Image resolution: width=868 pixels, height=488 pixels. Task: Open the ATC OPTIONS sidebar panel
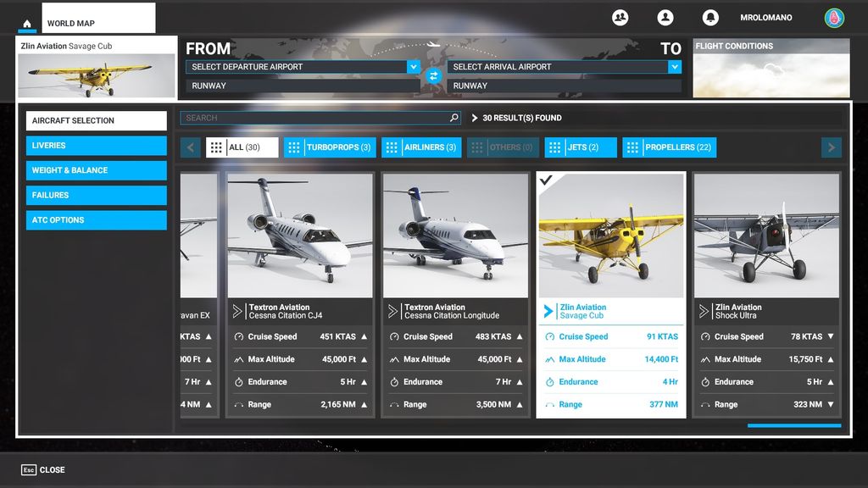pos(96,219)
